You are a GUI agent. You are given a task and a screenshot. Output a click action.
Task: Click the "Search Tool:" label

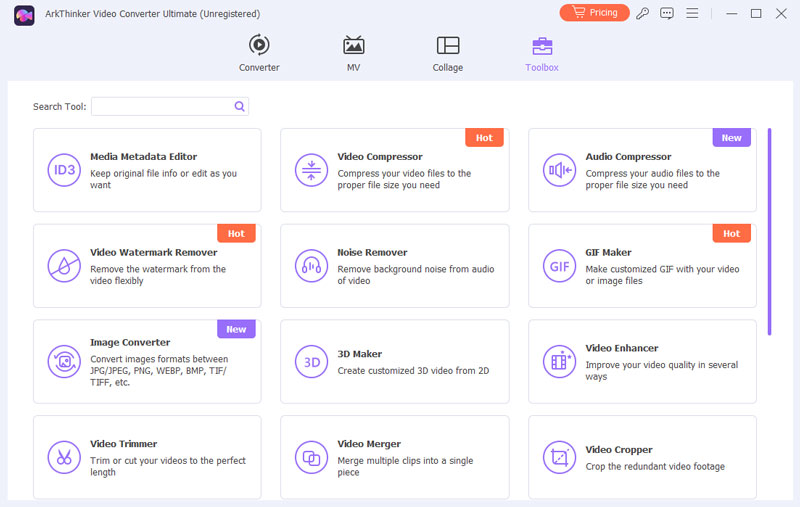[x=60, y=107]
